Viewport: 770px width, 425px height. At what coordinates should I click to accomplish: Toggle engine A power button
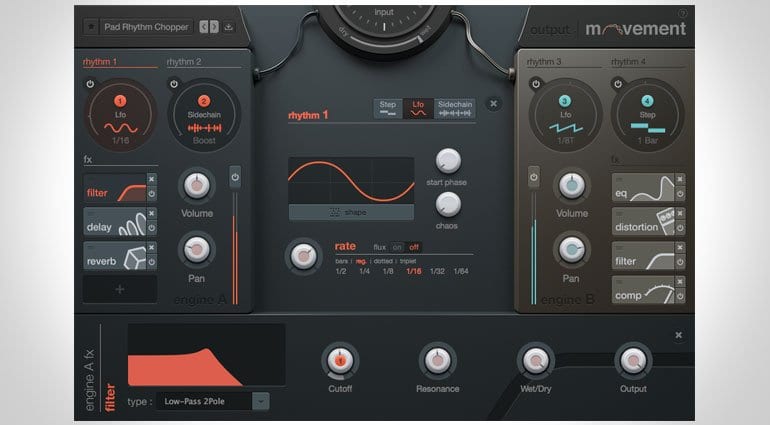click(x=235, y=177)
